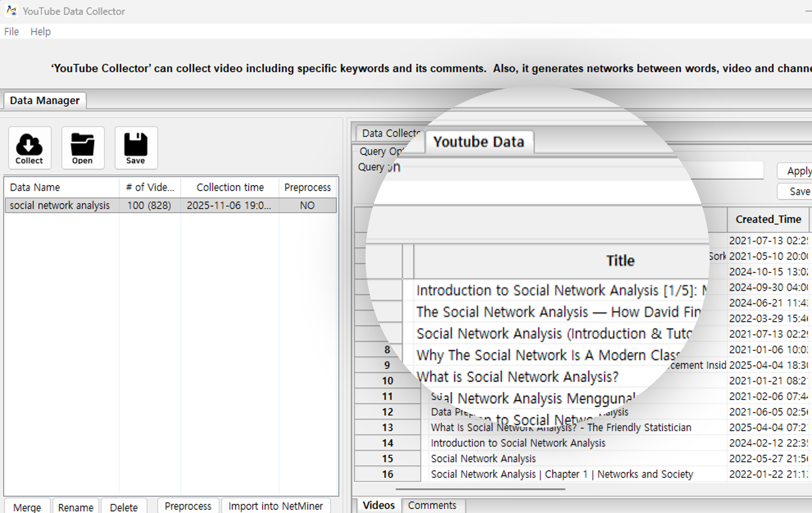Image resolution: width=812 pixels, height=513 pixels.
Task: Click the 'NO' preprocess status cell
Action: click(307, 205)
